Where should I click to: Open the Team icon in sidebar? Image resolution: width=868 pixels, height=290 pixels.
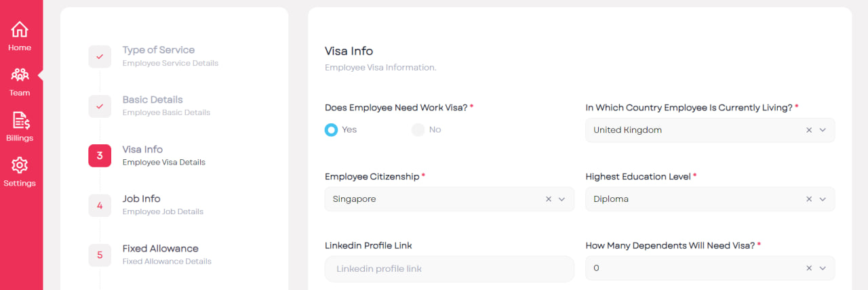pos(20,75)
